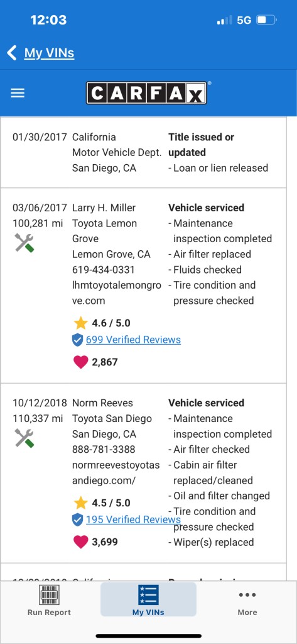
Task: Tap the heart icon beside 2,867
Action: click(81, 362)
